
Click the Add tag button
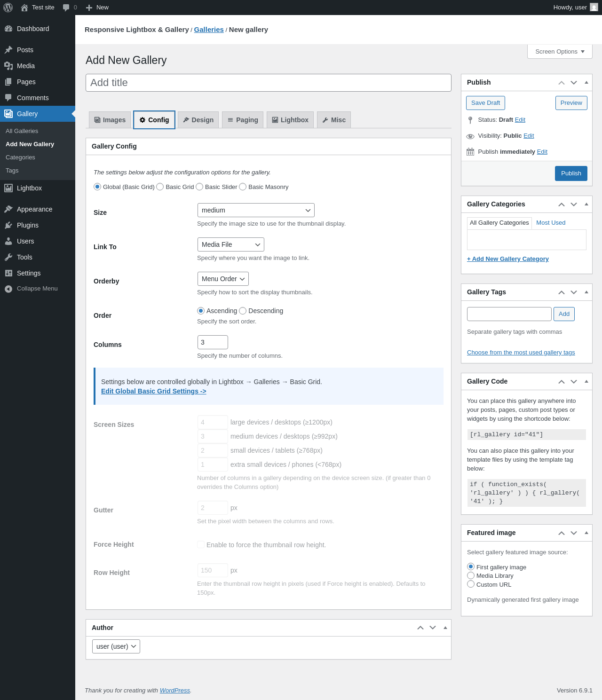click(564, 314)
